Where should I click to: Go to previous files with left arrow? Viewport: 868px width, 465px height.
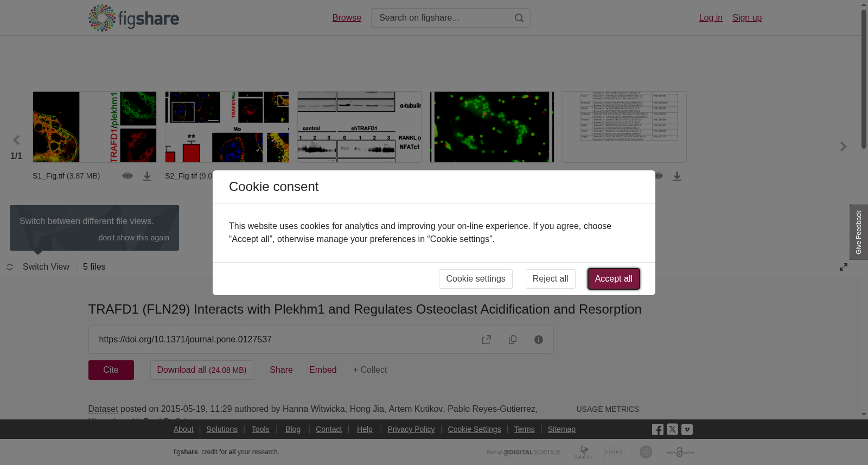(x=16, y=141)
